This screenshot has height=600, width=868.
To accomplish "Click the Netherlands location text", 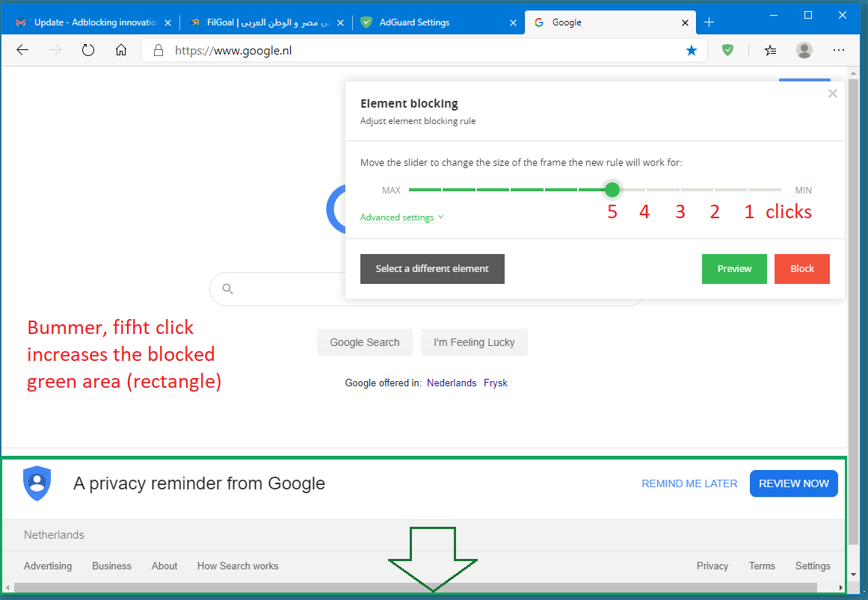I will point(55,535).
